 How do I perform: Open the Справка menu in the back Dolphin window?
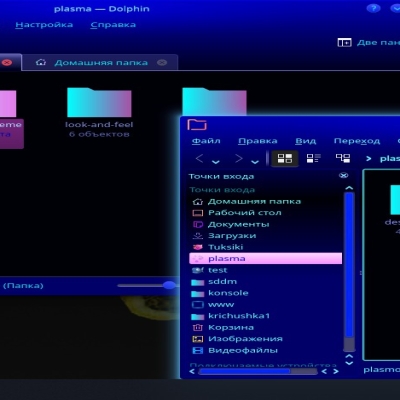[x=113, y=25]
